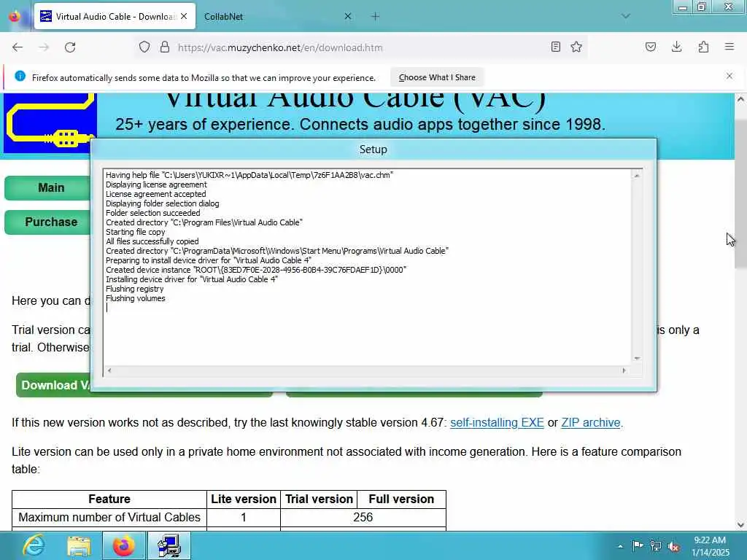
Task: Open the extensions puzzle icon
Action: click(703, 47)
